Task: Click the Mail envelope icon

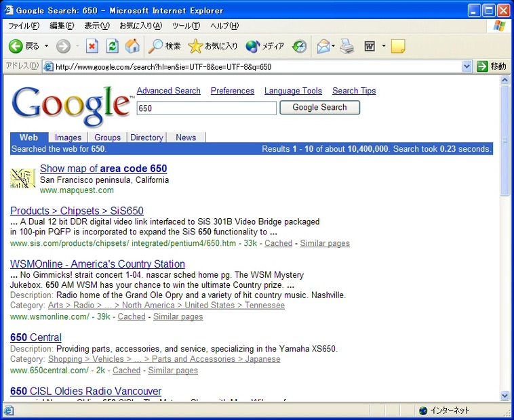Action: [323, 46]
